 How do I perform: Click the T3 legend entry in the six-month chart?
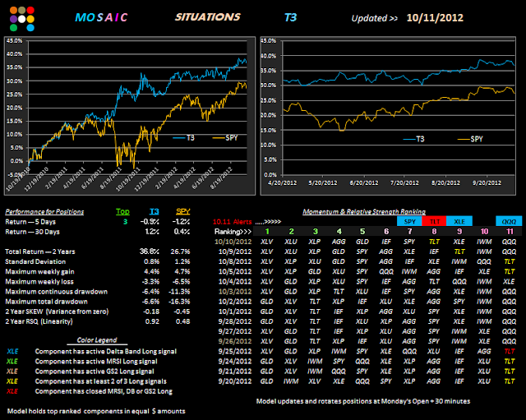pyautogui.click(x=413, y=139)
